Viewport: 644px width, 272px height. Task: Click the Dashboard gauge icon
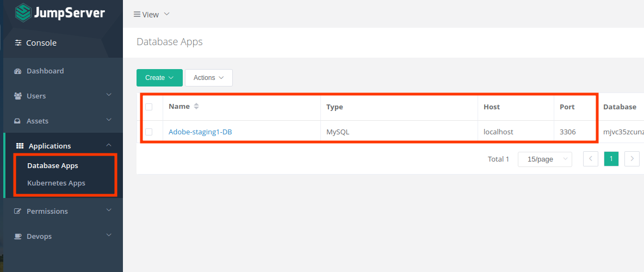17,71
